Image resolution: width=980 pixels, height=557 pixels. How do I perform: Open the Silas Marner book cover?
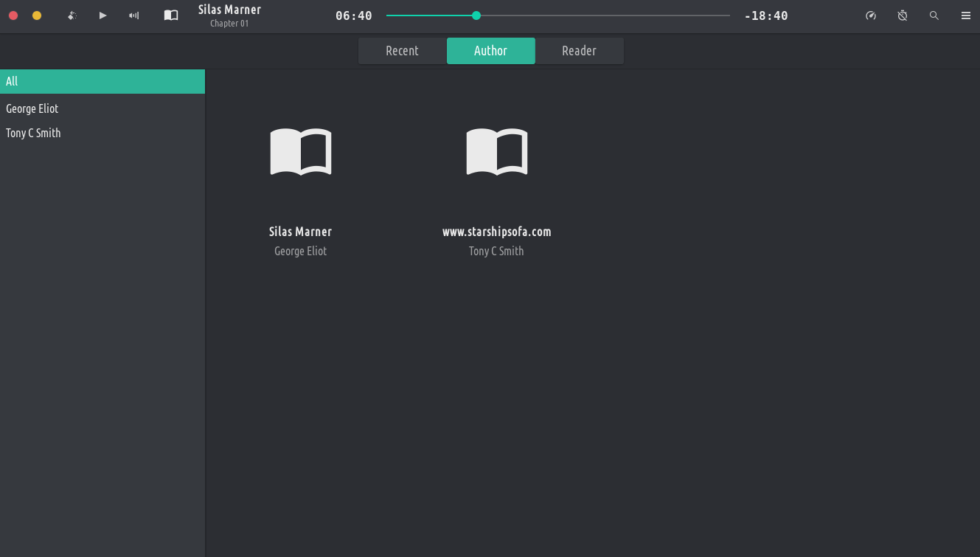(301, 152)
